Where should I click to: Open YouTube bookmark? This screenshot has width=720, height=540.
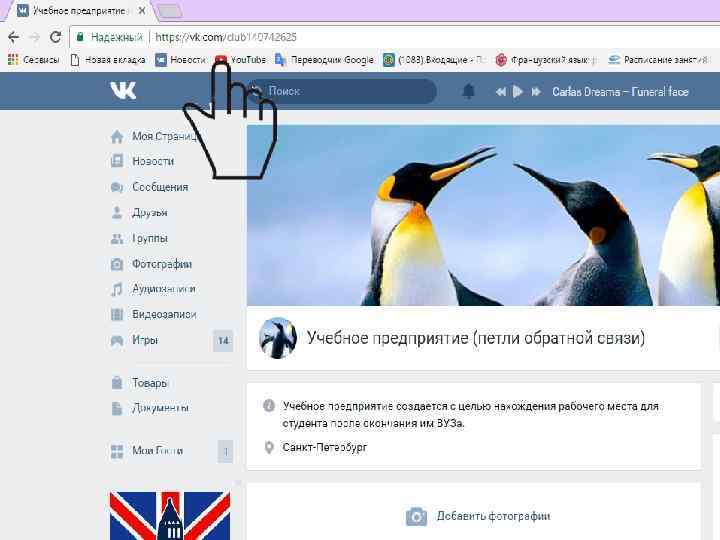click(240, 60)
